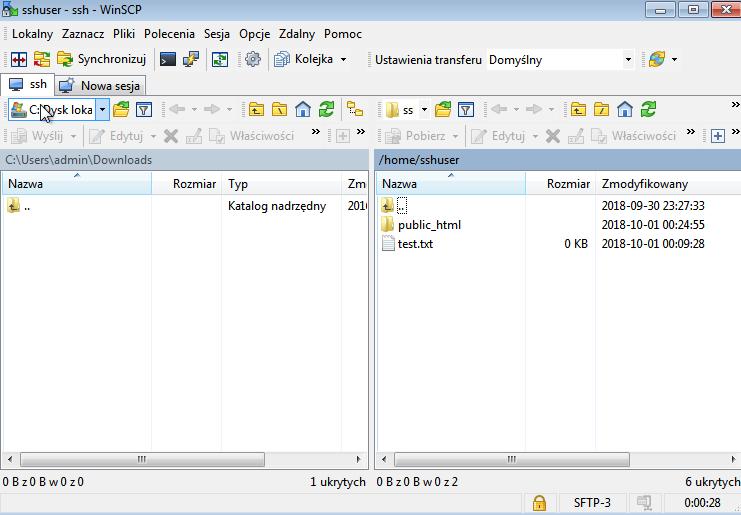Click the remote panel filter icon

point(466,110)
